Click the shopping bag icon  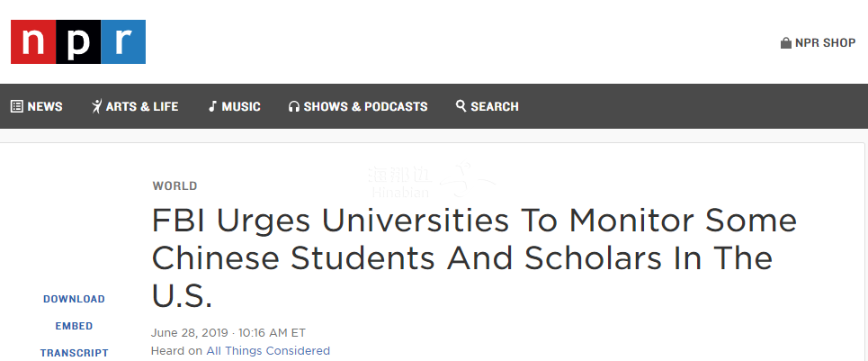pyautogui.click(x=785, y=43)
